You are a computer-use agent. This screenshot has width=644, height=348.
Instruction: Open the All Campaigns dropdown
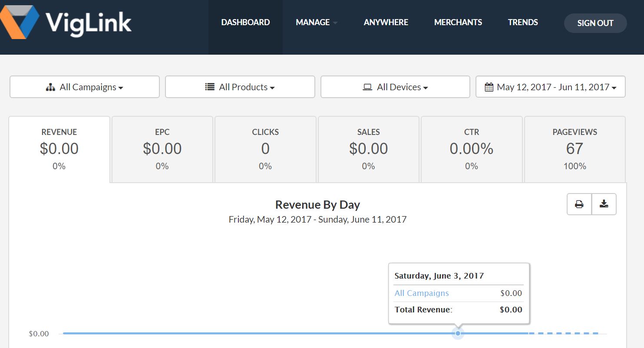point(85,87)
